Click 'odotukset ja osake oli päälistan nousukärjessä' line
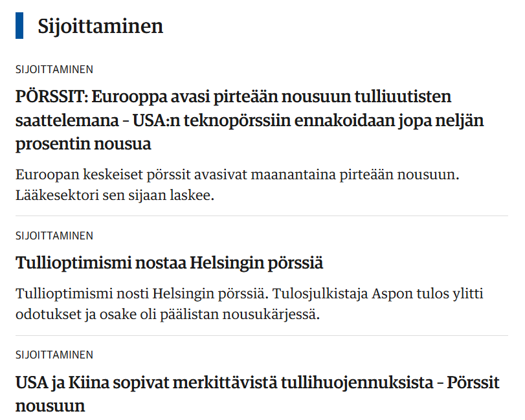 168,315
